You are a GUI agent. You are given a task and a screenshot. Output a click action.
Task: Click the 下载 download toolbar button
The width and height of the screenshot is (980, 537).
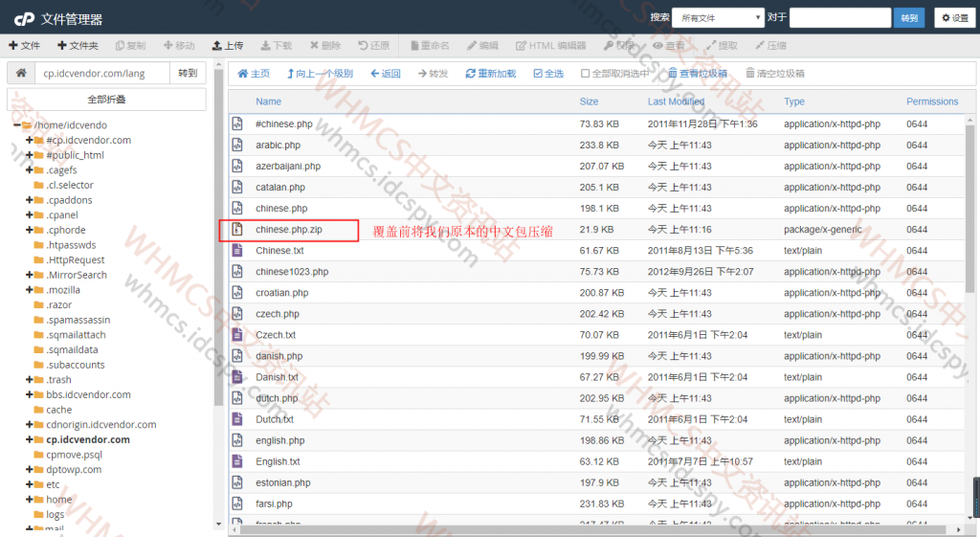277,46
